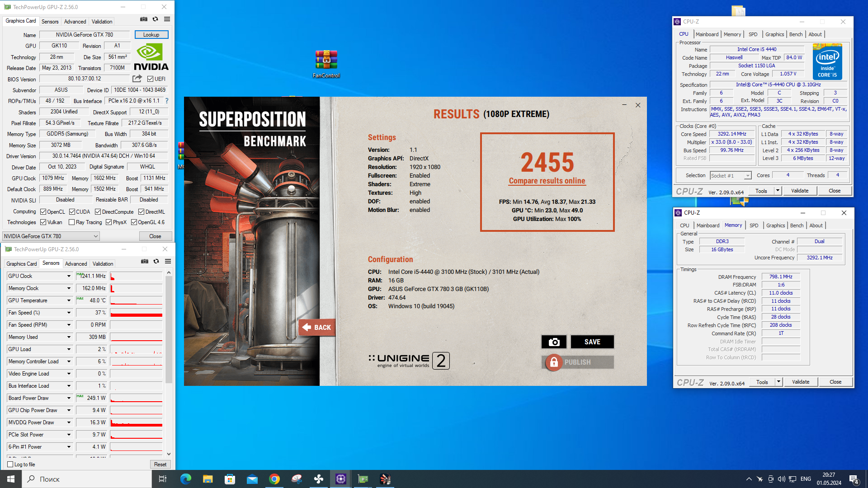Screen dimensions: 868x488
Task: Toggle the Vulkan checkbox
Action: (x=43, y=222)
